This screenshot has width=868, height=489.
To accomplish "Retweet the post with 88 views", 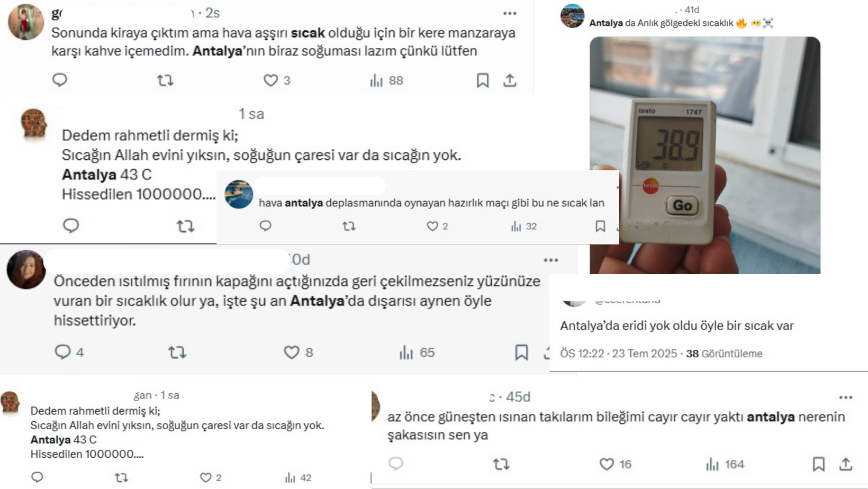I will (x=165, y=80).
